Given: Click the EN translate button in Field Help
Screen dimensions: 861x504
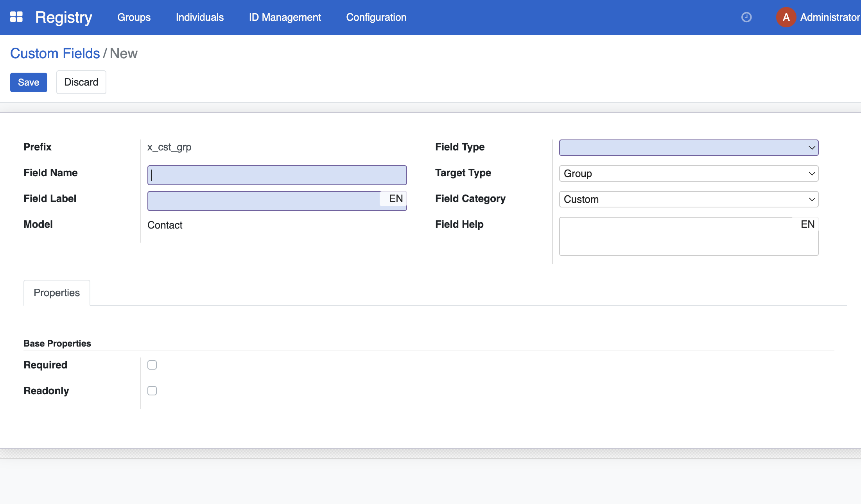Looking at the screenshot, I should click(x=807, y=224).
